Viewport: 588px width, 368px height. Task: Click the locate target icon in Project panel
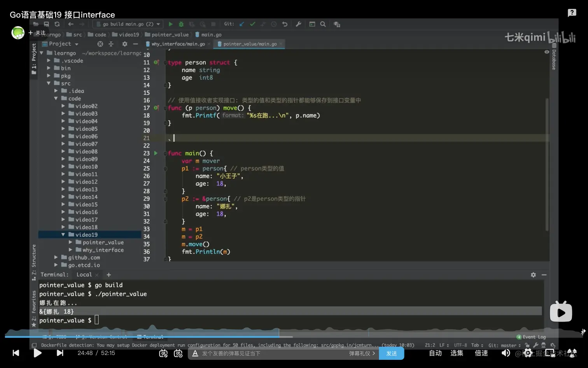coord(100,44)
